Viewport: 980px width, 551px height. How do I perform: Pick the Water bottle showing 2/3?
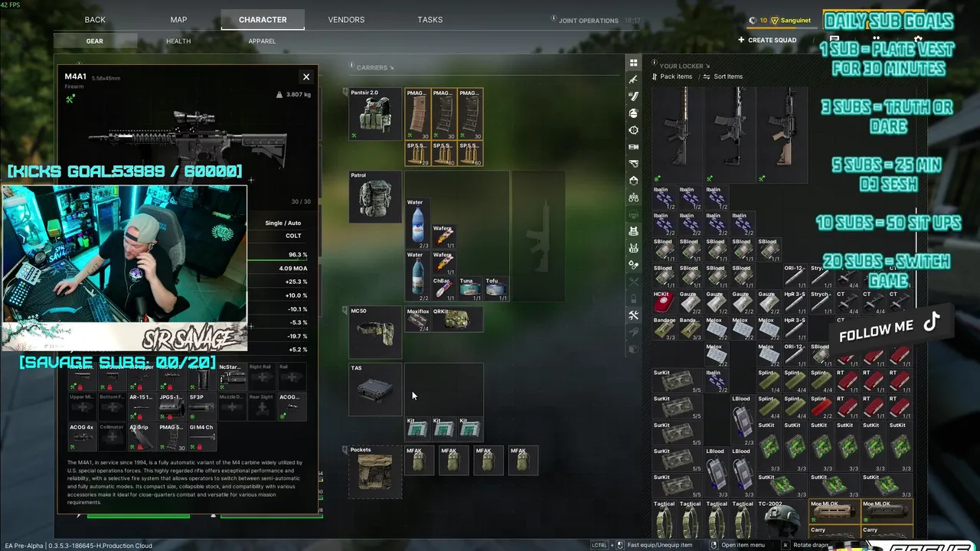pyautogui.click(x=418, y=223)
